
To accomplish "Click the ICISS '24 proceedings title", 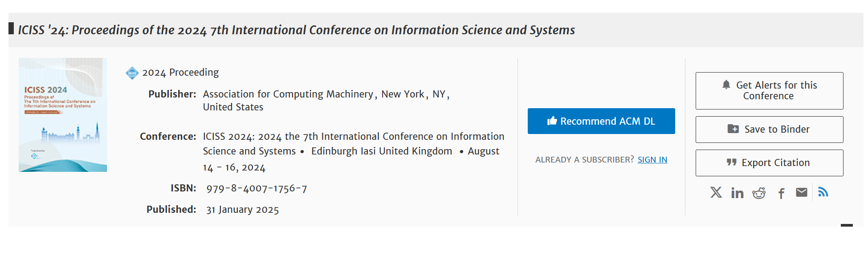I will coord(296,30).
